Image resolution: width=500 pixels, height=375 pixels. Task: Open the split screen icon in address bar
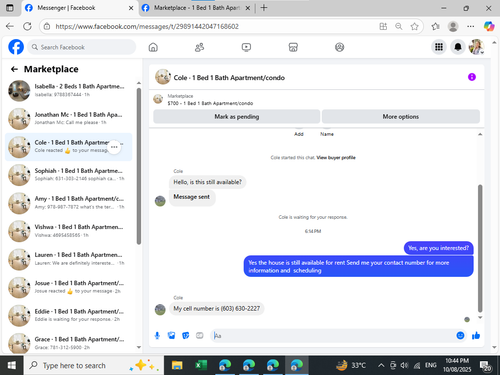[383, 26]
